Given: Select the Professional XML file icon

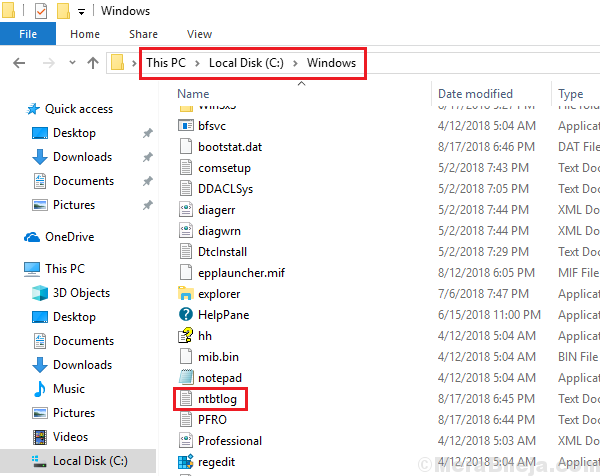Looking at the screenshot, I should coord(186,440).
